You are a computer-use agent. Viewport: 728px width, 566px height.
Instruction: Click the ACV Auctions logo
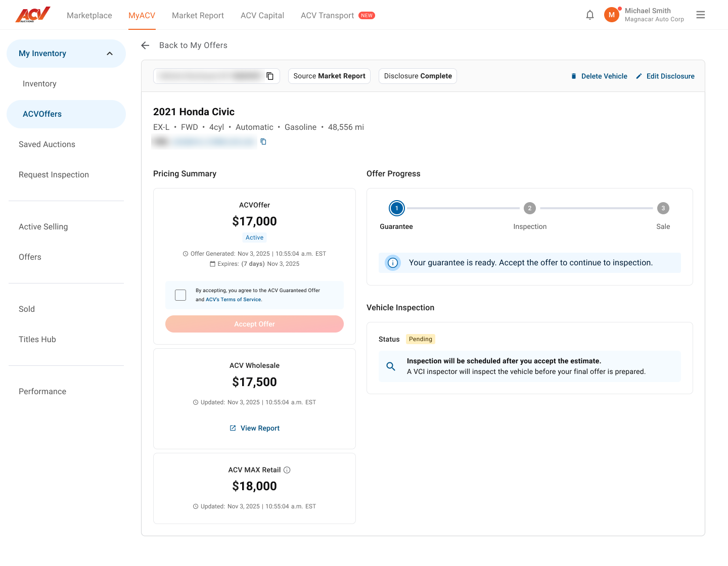pos(33,15)
